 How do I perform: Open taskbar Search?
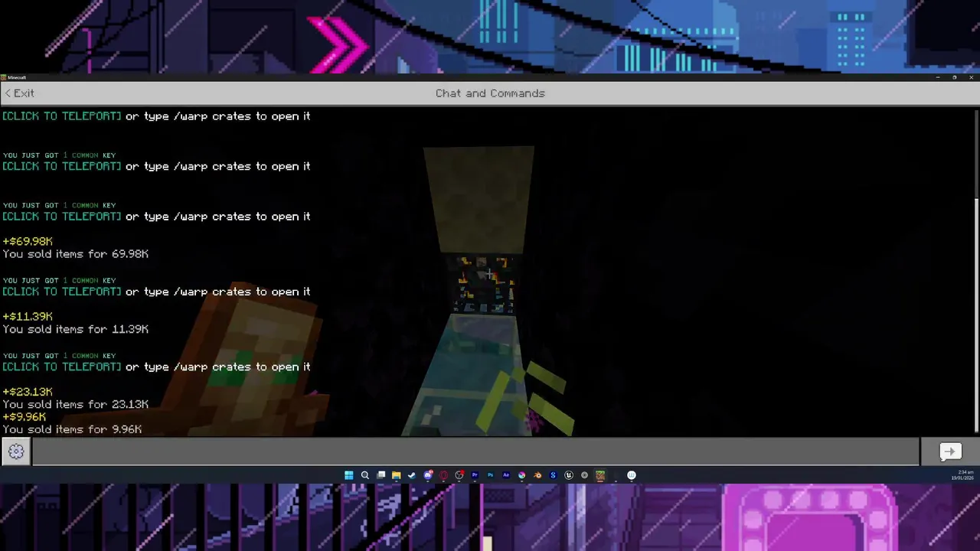pos(365,475)
